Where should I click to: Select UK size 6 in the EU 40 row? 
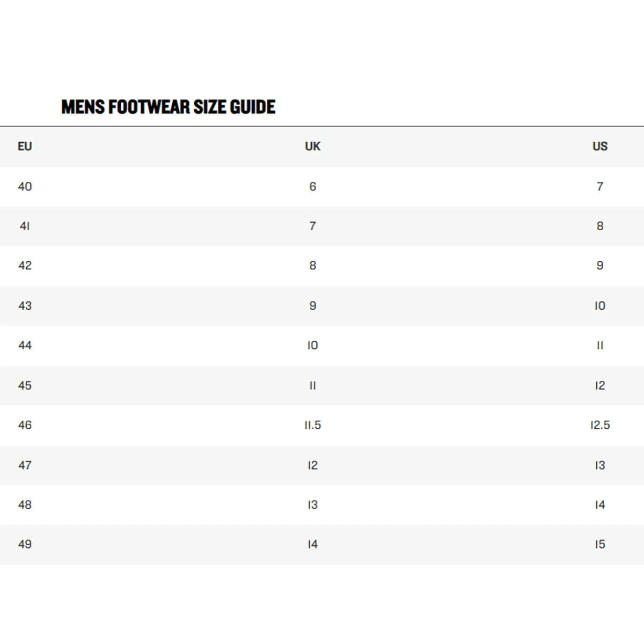coord(312,187)
